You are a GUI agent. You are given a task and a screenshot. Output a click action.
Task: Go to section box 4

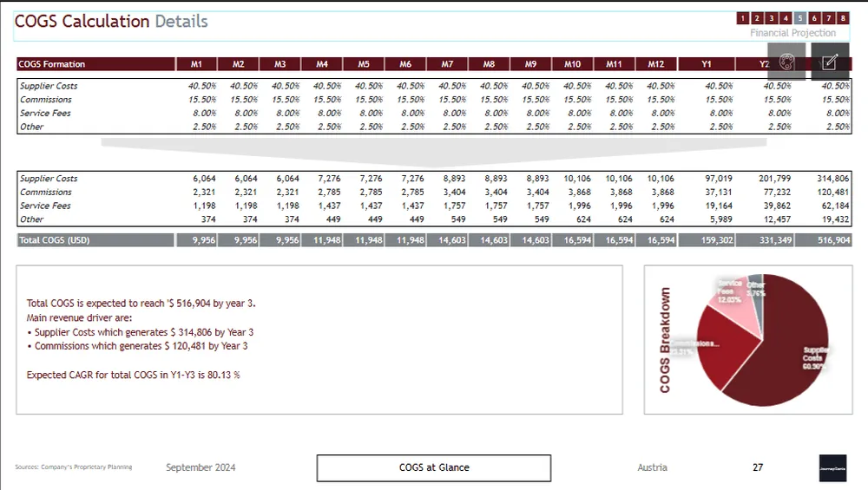786,18
